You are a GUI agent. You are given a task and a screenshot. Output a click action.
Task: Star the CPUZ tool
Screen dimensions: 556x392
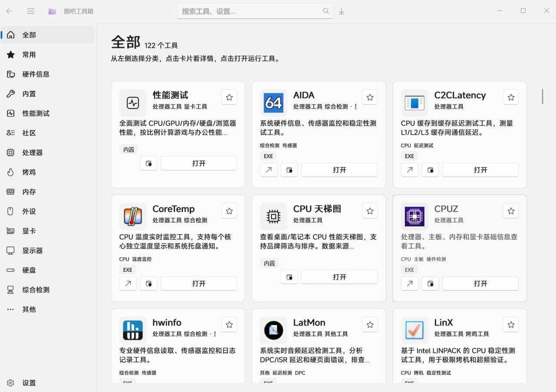(511, 211)
